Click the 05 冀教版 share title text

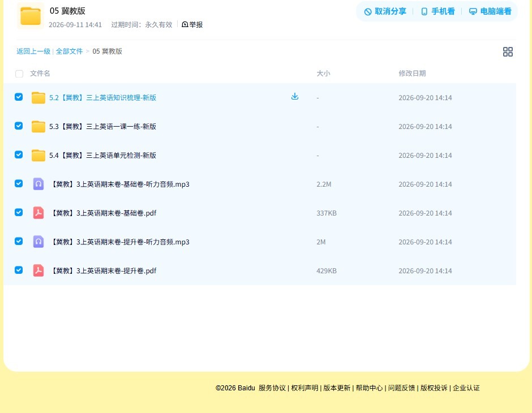point(67,11)
